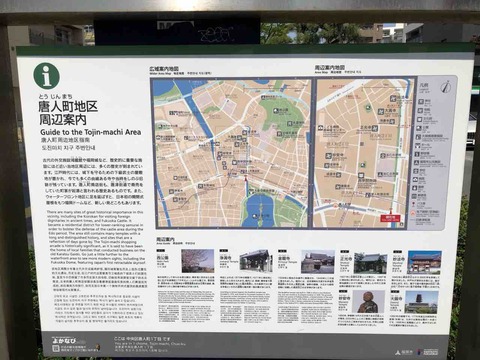Click the QR code on the sign footer
The height and width of the screenshot is (360, 480).
[x=56, y=348]
